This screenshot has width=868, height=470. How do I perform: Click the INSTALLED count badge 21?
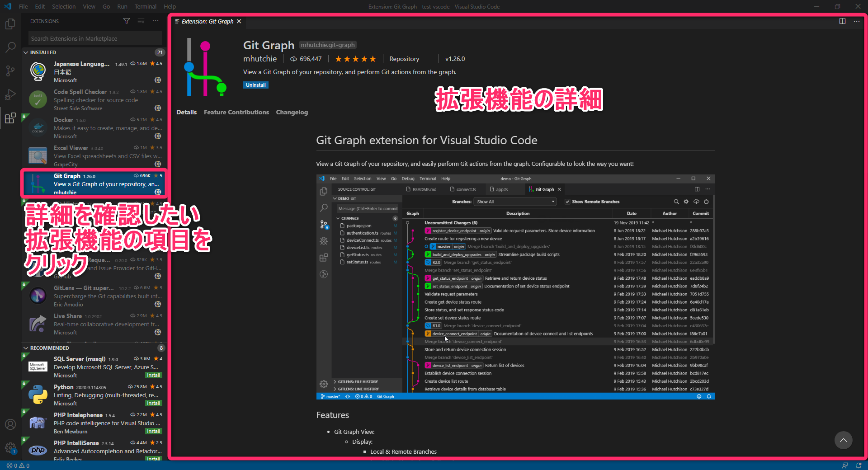(x=160, y=52)
